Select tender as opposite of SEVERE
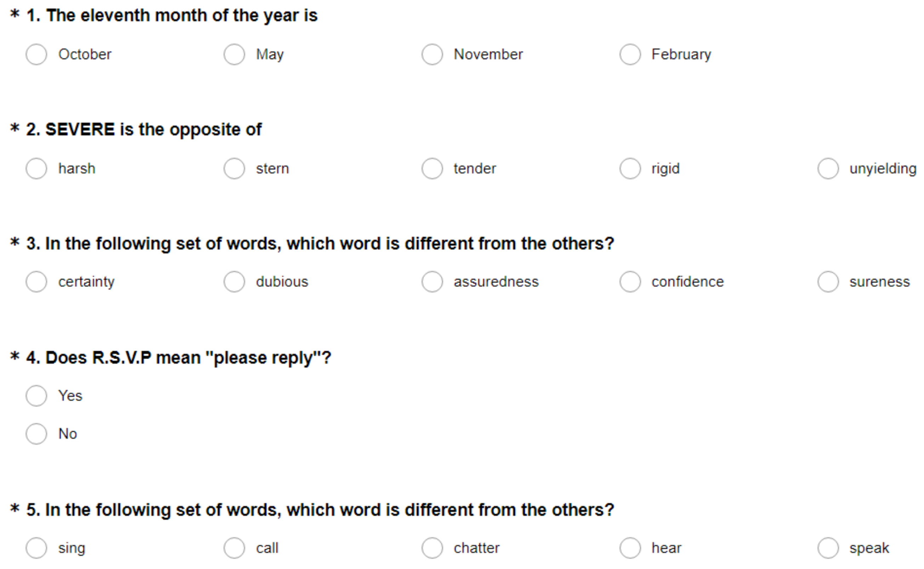The image size is (924, 569). pyautogui.click(x=432, y=168)
